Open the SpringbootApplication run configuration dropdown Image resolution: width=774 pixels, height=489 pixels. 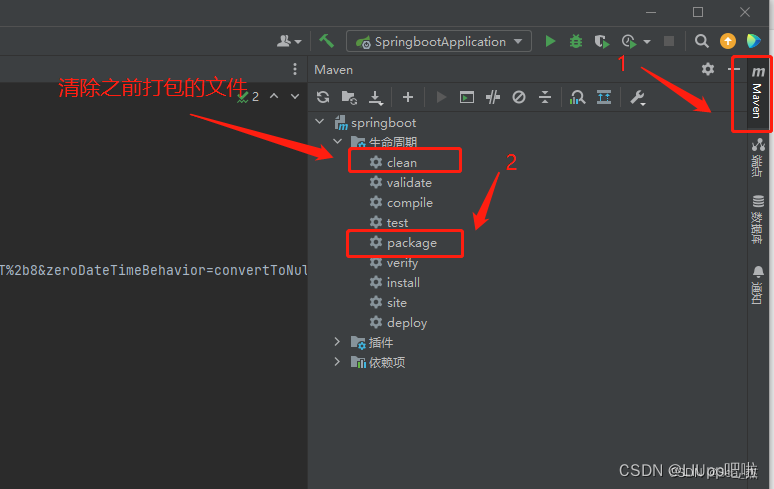coord(439,41)
